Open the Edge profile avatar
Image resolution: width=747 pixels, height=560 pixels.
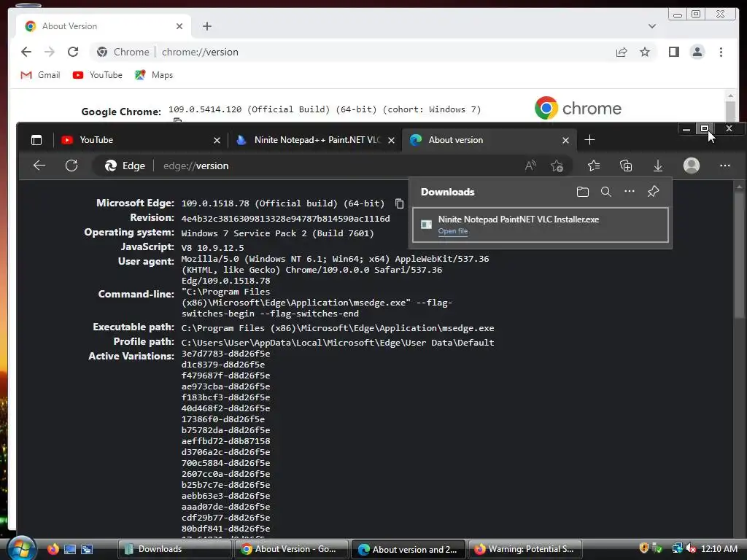click(x=692, y=166)
